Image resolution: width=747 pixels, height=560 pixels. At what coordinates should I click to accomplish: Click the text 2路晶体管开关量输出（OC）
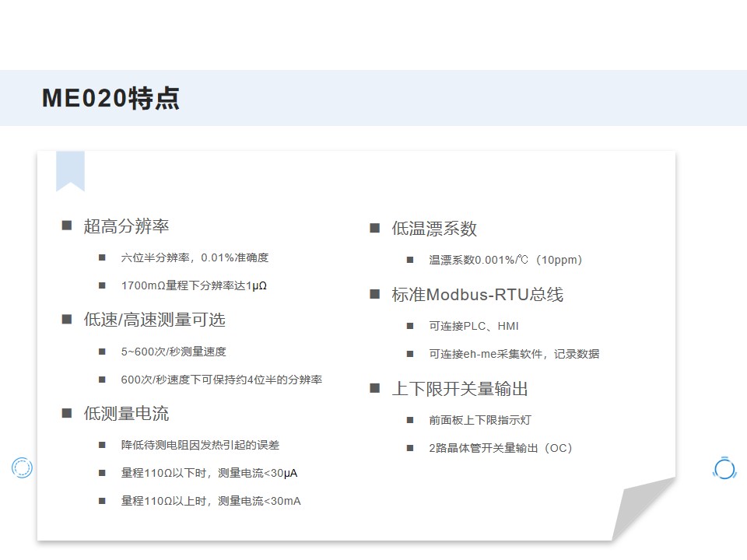pos(500,448)
